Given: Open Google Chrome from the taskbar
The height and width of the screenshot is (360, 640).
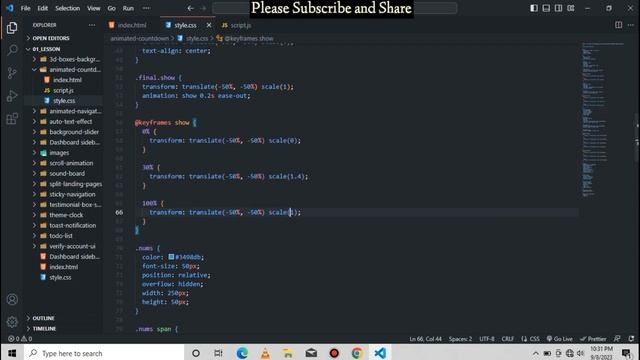Looking at the screenshot, I should click(x=357, y=353).
